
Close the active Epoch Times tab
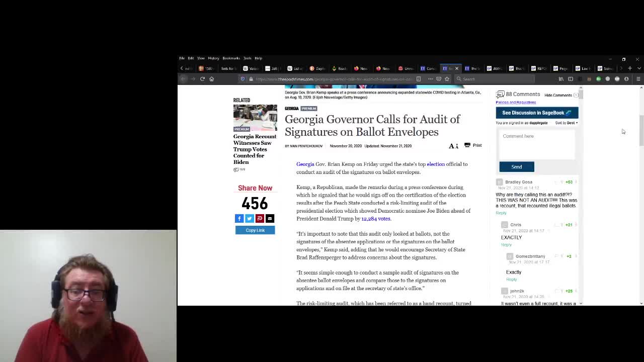[x=457, y=68]
